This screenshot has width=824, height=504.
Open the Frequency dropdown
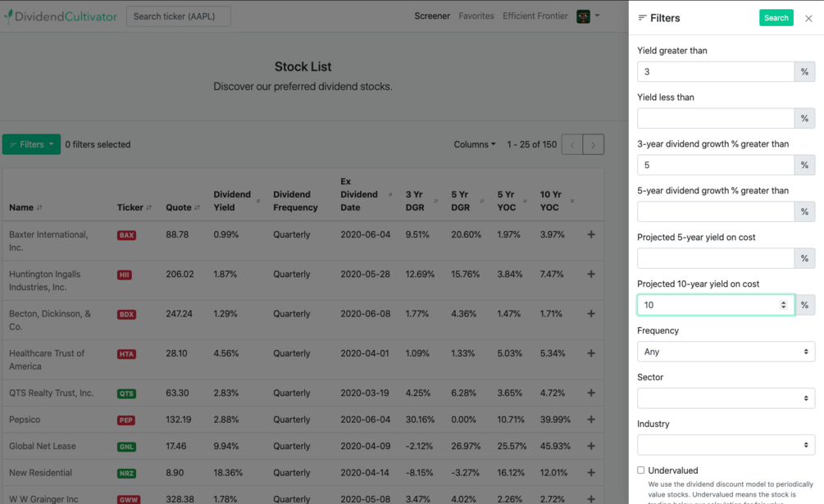(726, 352)
